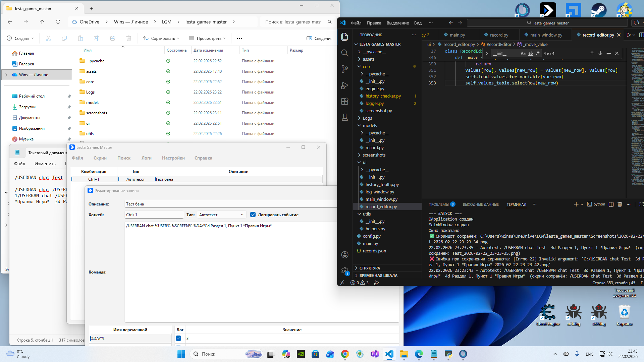Open Testing flask icon in activity bar
The width and height of the screenshot is (644, 362).
344,117
